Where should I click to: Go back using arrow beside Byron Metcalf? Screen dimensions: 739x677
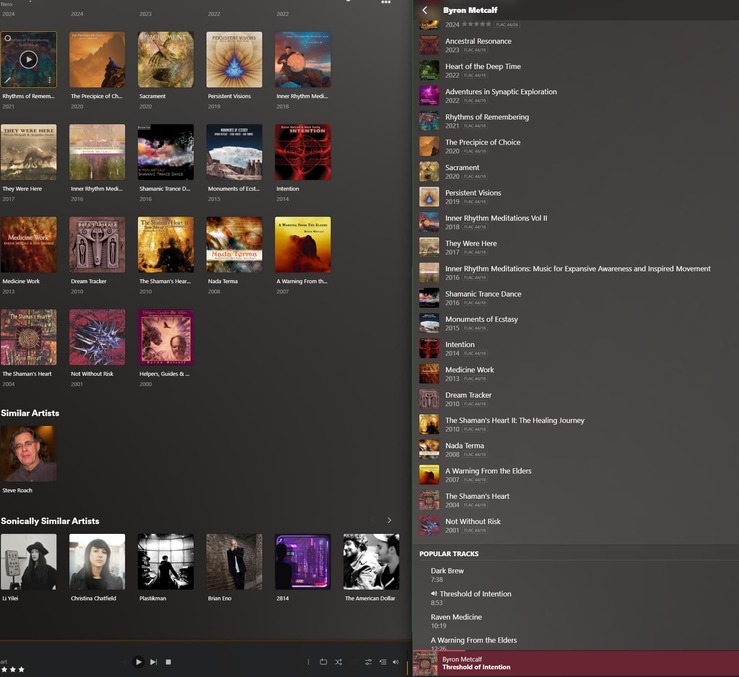425,10
